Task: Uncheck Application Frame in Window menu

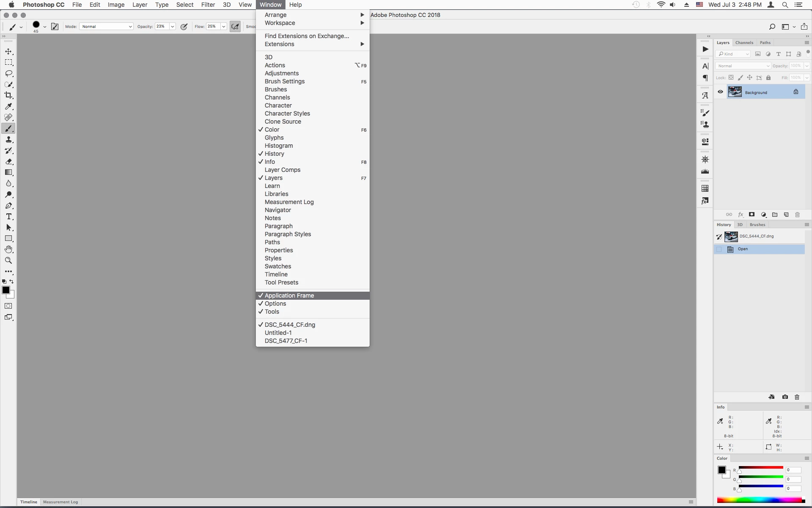Action: coord(289,295)
